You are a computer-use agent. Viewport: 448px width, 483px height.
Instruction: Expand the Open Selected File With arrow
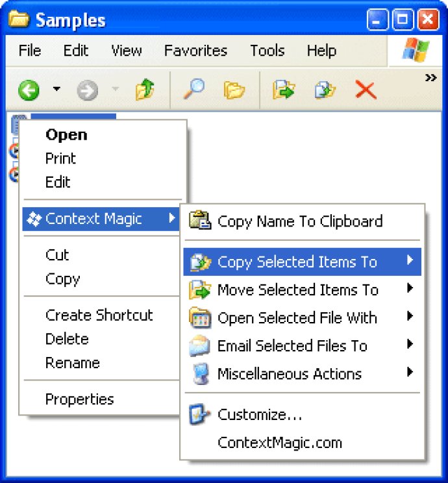410,316
